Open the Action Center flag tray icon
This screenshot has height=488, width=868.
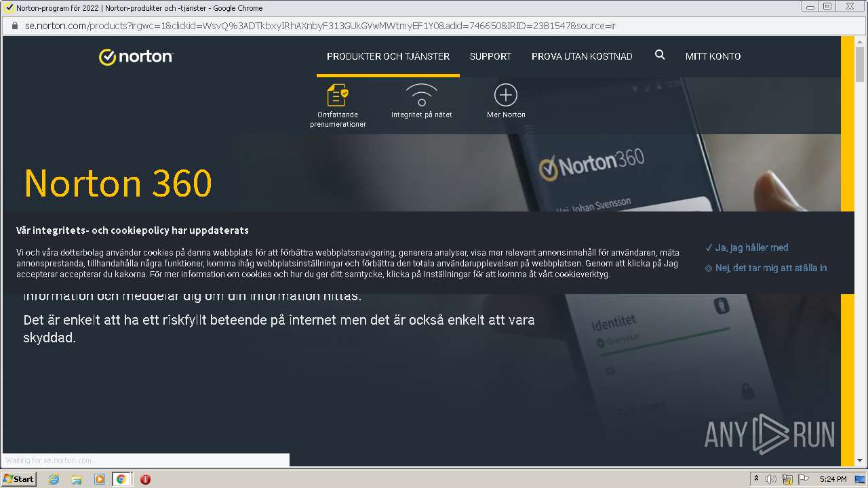[804, 479]
